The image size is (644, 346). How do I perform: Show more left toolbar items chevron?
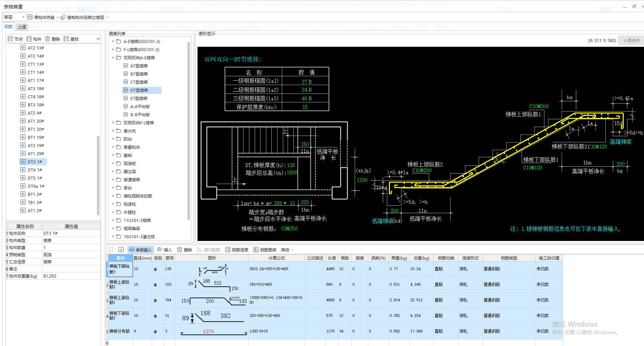point(98,39)
